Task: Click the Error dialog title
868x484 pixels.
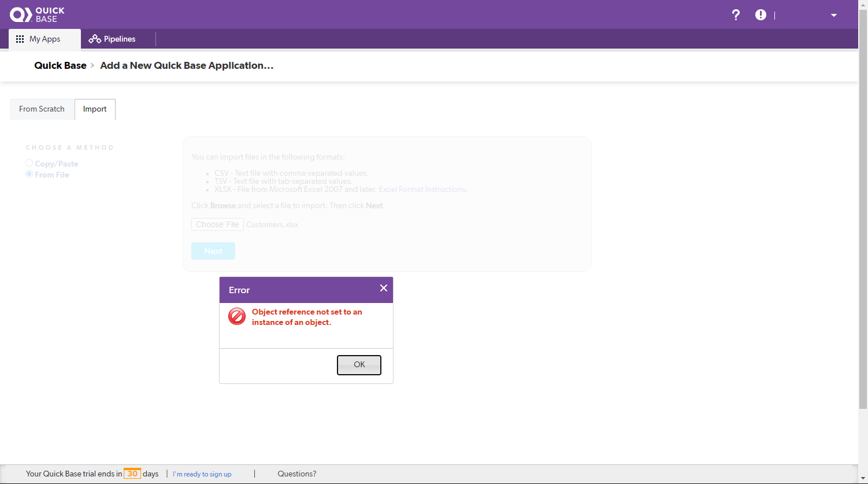Action: pyautogui.click(x=239, y=290)
